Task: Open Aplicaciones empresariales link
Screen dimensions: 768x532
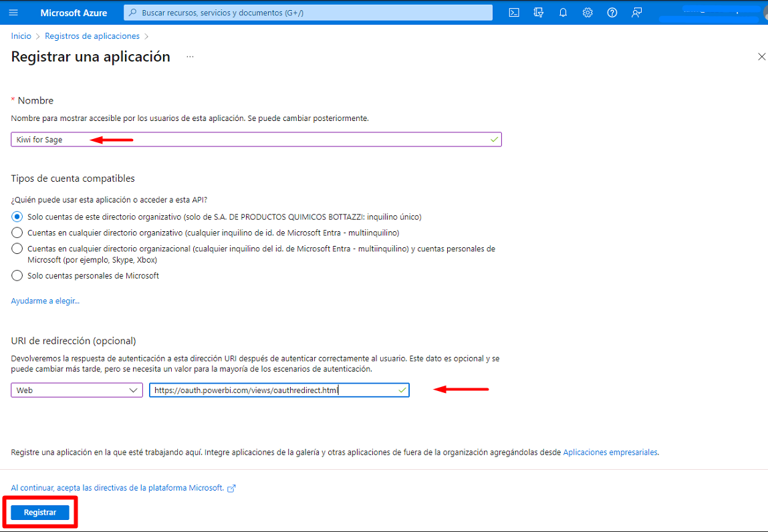Action: pyautogui.click(x=610, y=452)
